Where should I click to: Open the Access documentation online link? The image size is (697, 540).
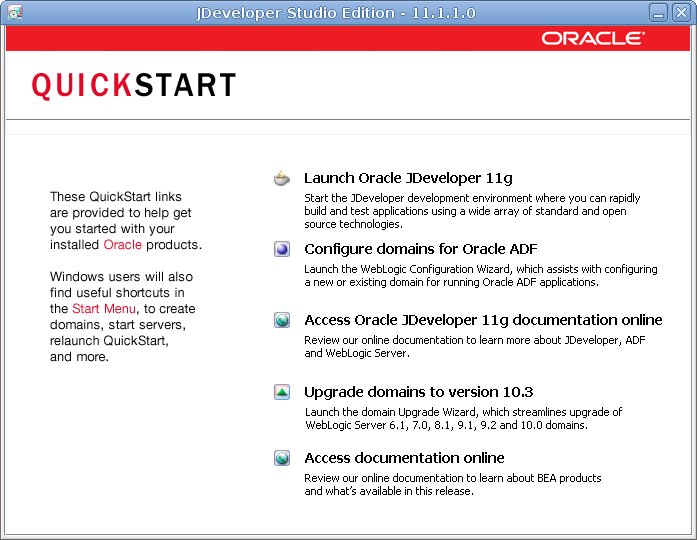coord(404,458)
